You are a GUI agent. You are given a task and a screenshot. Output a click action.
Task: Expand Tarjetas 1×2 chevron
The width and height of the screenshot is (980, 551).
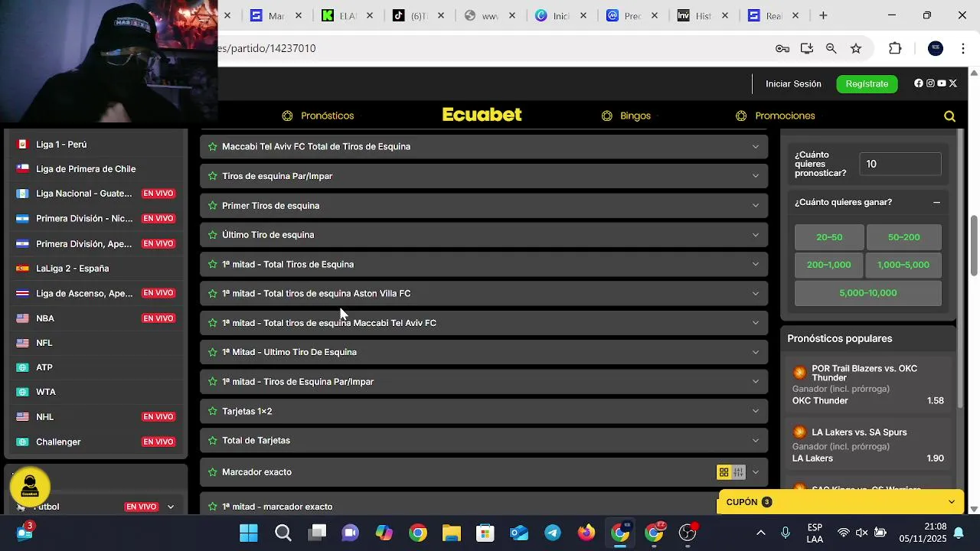tap(756, 411)
